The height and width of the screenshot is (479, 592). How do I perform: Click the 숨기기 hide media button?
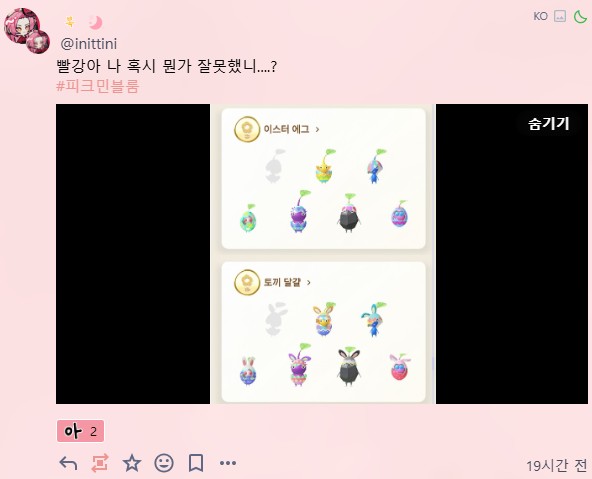[x=549, y=123]
